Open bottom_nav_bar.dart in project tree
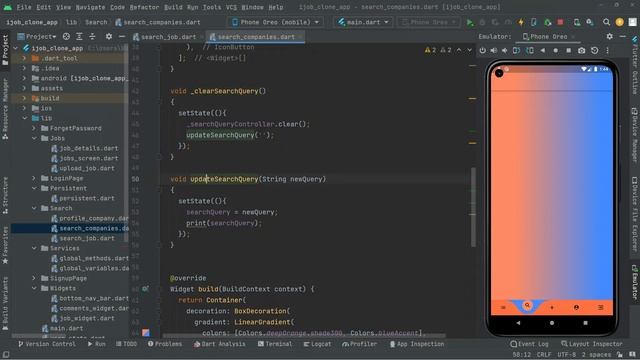Screen dimensions: 640x360 coord(89,298)
